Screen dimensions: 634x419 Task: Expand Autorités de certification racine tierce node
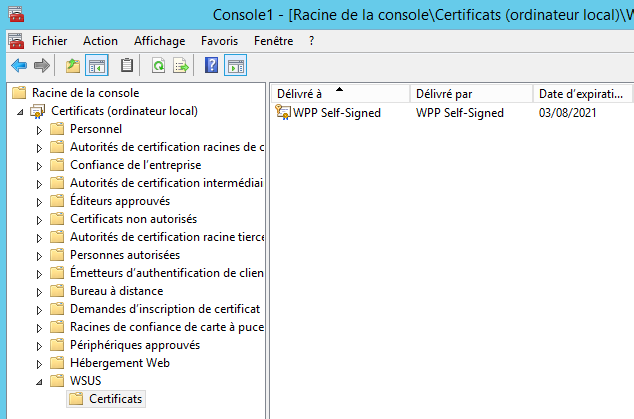(39, 238)
